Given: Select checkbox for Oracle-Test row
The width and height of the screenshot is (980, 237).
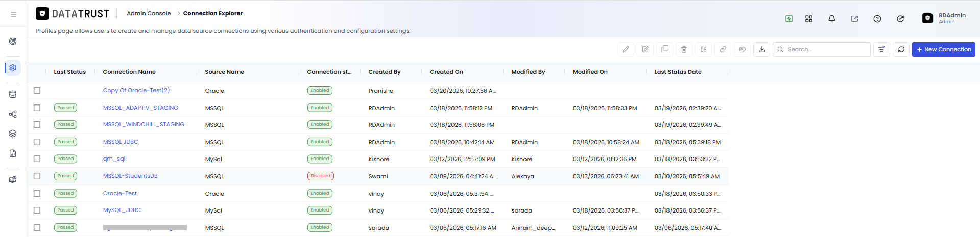Looking at the screenshot, I should click(x=37, y=193).
